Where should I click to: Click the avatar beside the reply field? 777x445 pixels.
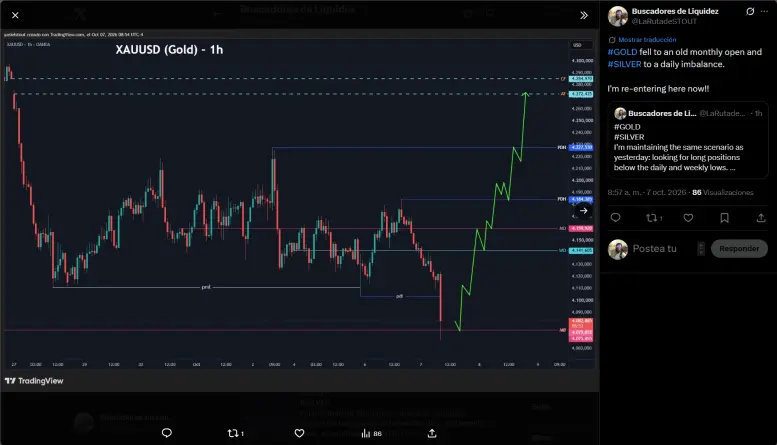click(617, 249)
